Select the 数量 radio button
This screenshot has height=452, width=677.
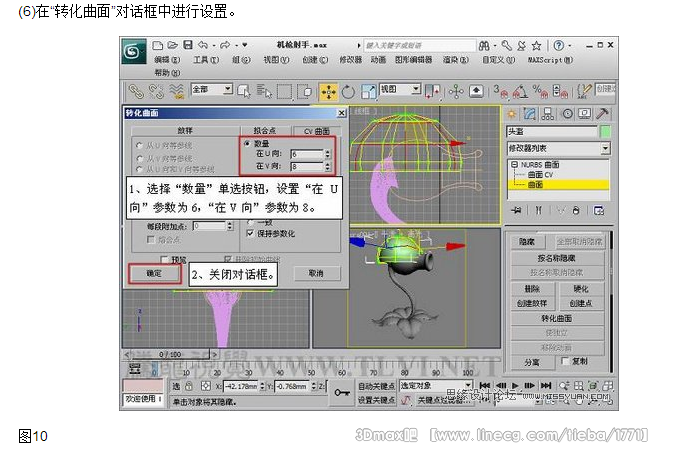(x=247, y=143)
